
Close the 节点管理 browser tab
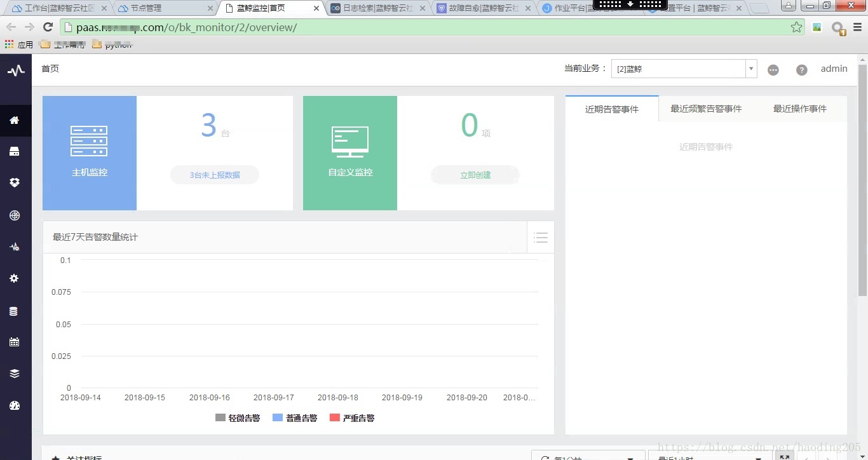(x=210, y=8)
